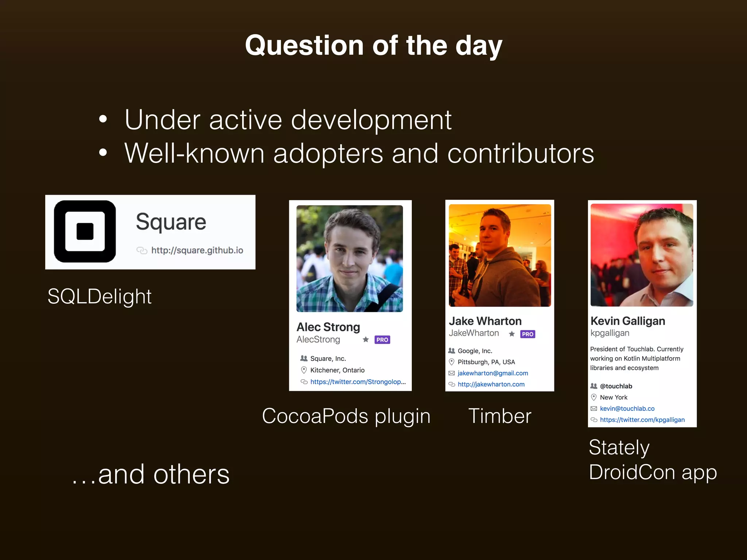Click the organization icon beside Google, Inc.
The width and height of the screenshot is (747, 560).
pos(452,351)
